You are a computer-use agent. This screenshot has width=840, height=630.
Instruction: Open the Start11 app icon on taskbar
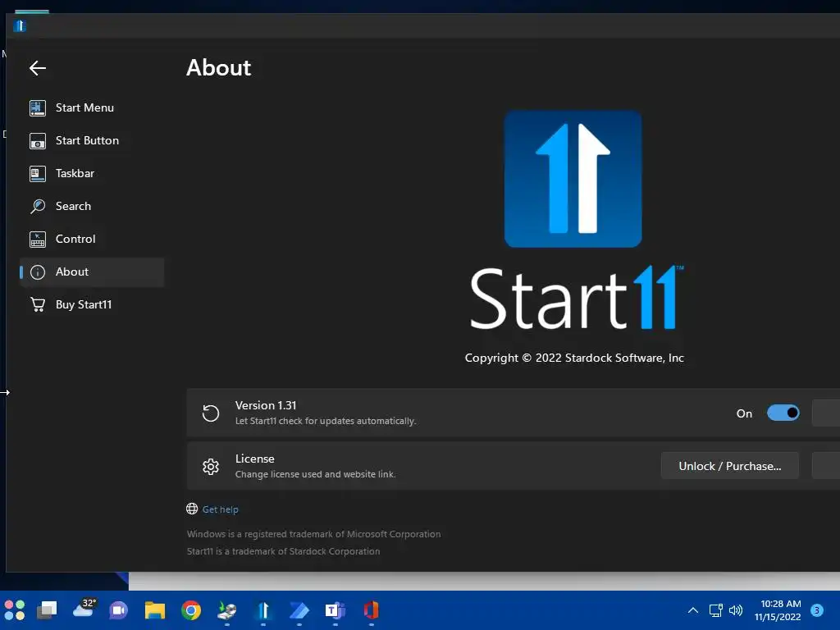[x=263, y=610]
